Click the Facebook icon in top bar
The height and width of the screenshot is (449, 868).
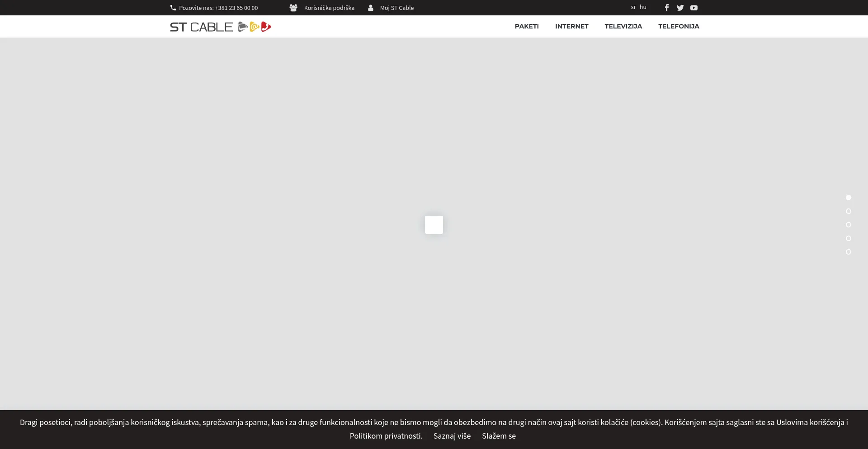666,8
